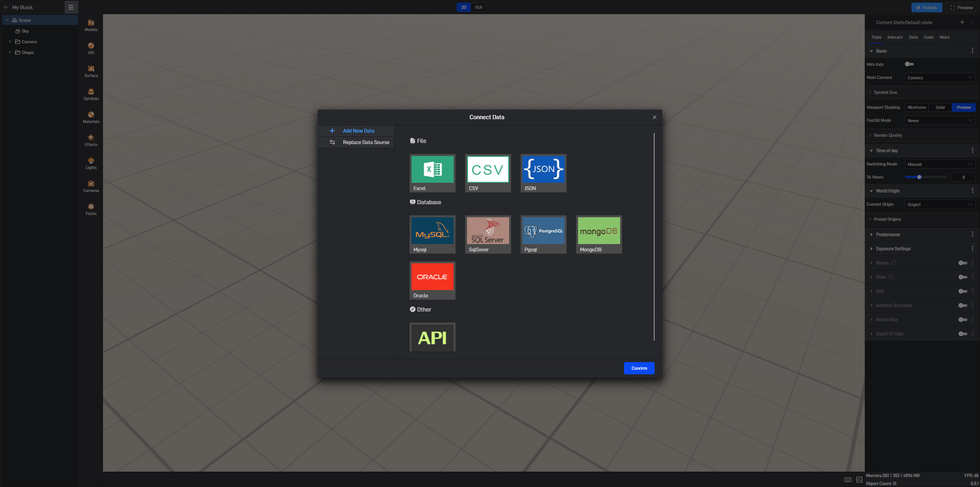This screenshot has height=487, width=980.
Task: Add a new state with plus icon
Action: [962, 22]
